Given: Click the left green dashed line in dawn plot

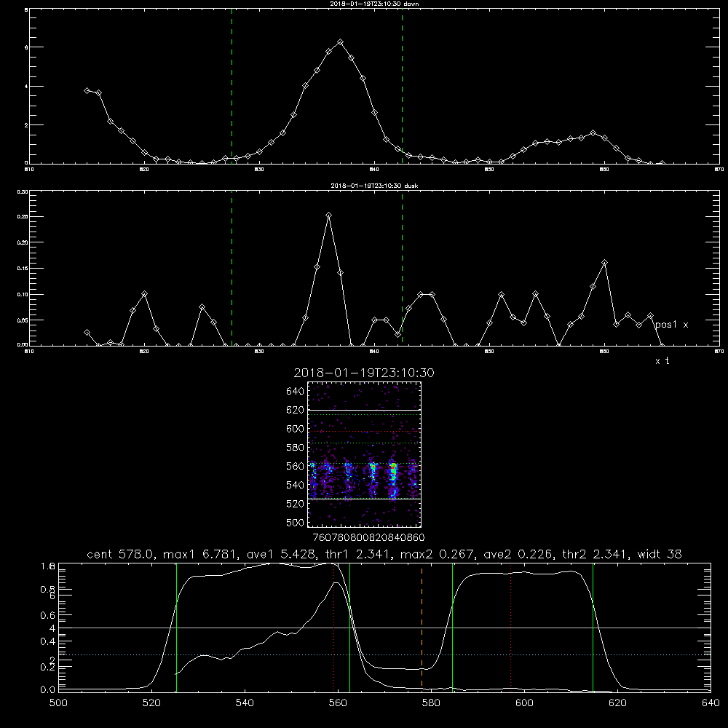Looking at the screenshot, I should [232, 87].
